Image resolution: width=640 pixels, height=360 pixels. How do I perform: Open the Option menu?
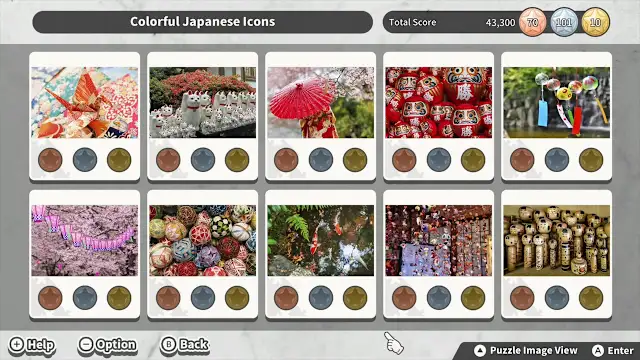[107, 345]
